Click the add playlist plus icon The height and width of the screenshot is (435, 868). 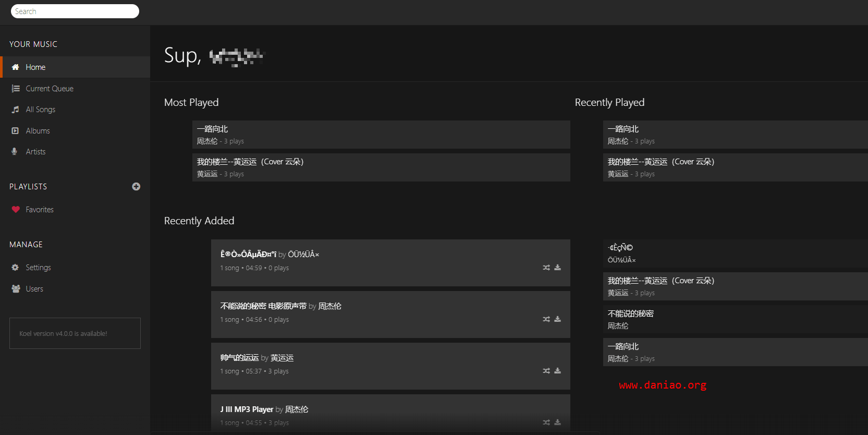[136, 187]
